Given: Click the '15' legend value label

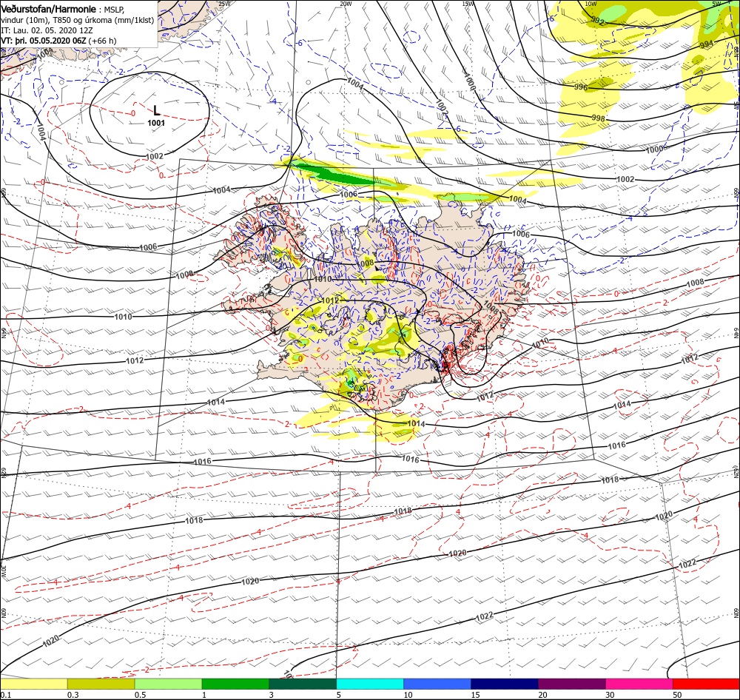Looking at the screenshot, I should pyautogui.click(x=475, y=695).
